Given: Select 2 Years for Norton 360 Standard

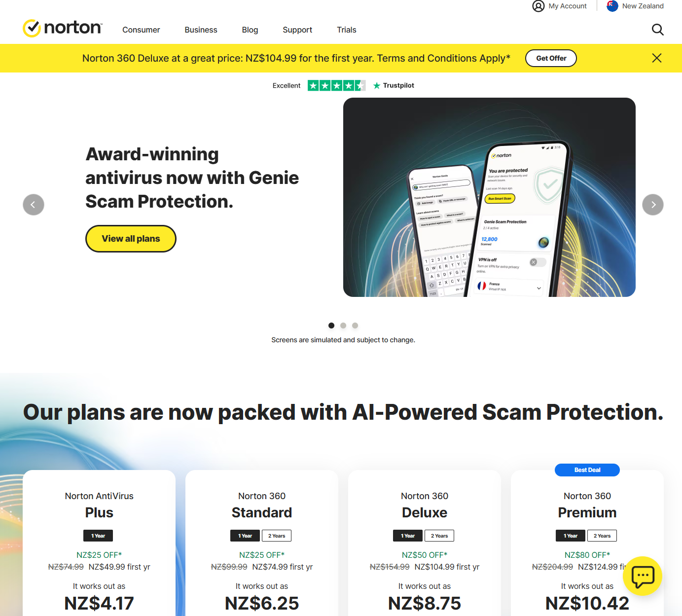Looking at the screenshot, I should (277, 536).
